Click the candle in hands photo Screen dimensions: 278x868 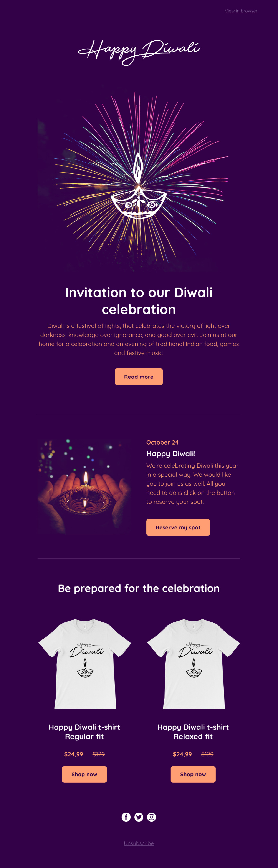(x=84, y=486)
